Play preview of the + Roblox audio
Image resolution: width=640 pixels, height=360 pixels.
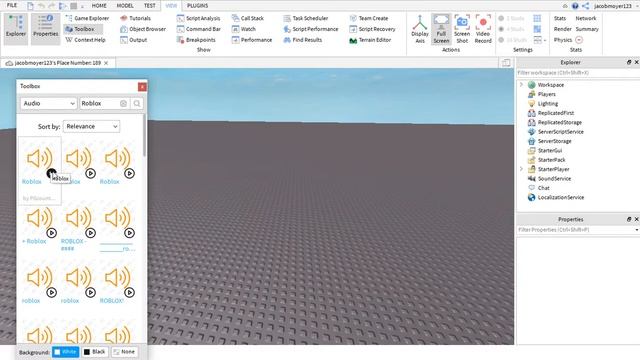(51, 233)
